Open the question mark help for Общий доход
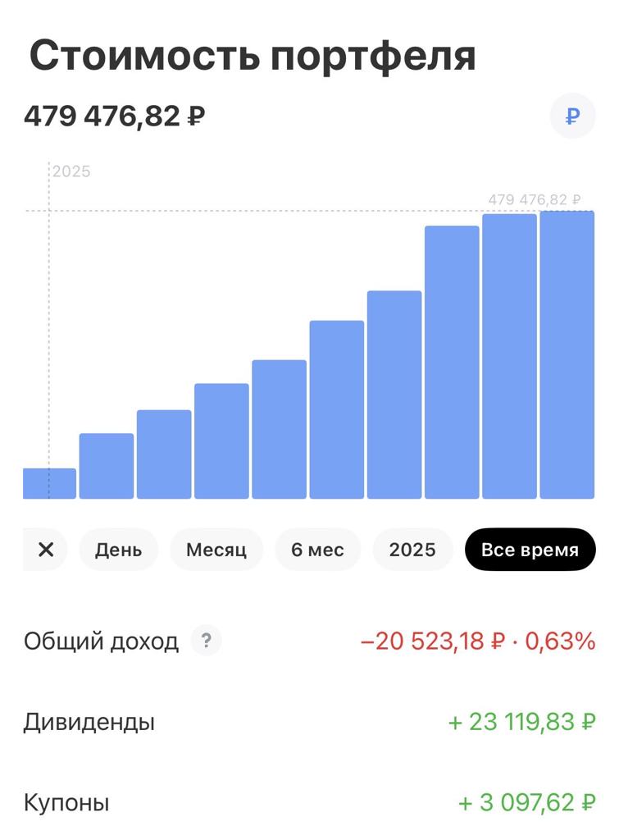 pyautogui.click(x=206, y=640)
